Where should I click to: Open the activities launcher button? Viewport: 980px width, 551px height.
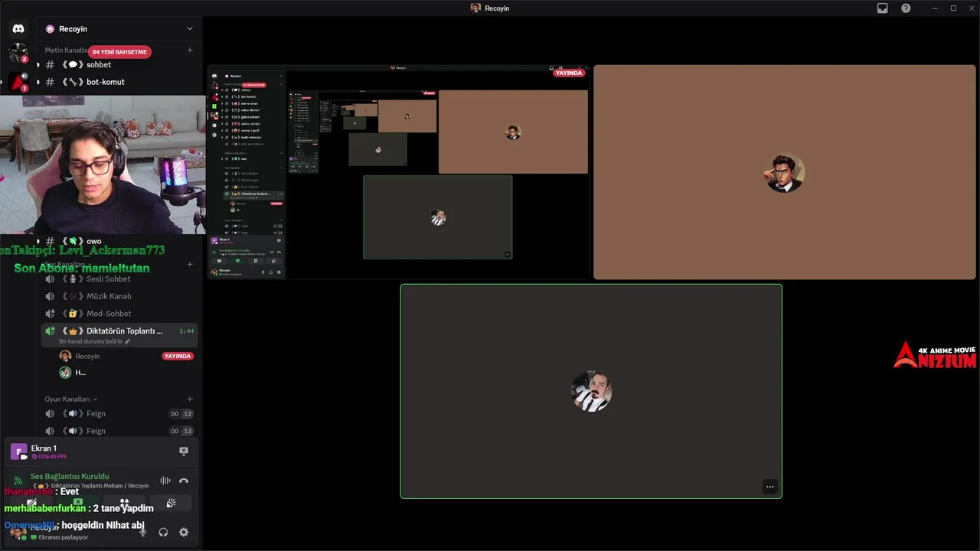[124, 504]
